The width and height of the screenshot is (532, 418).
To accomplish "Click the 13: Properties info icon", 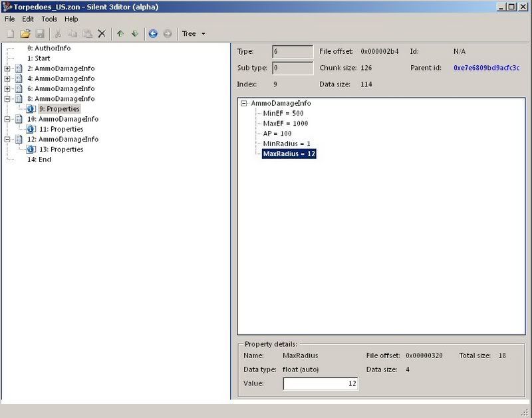I will click(31, 149).
